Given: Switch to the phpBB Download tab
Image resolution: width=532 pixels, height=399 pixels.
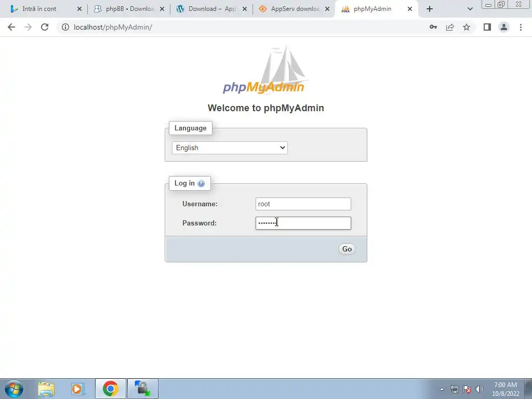Looking at the screenshot, I should coord(129,9).
